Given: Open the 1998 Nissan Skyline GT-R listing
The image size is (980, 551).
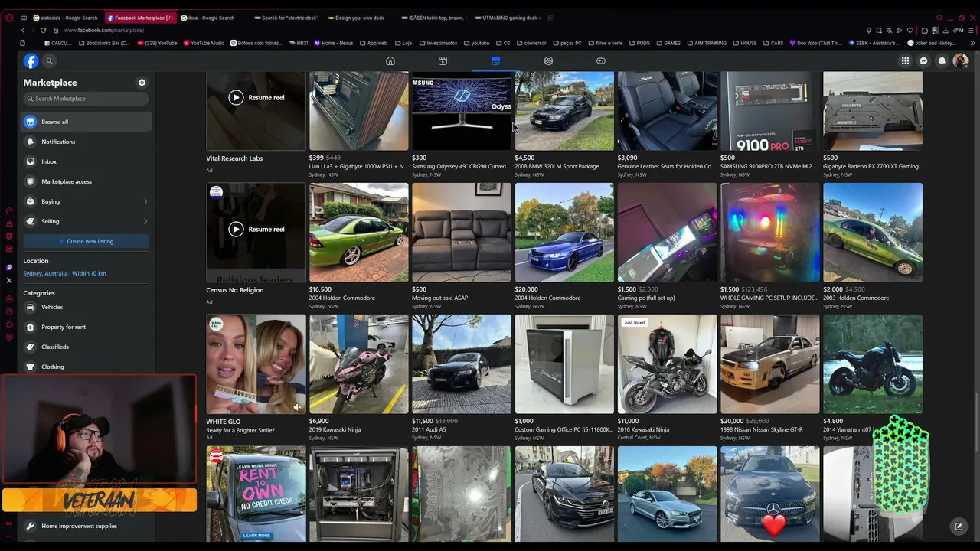Looking at the screenshot, I should click(770, 378).
